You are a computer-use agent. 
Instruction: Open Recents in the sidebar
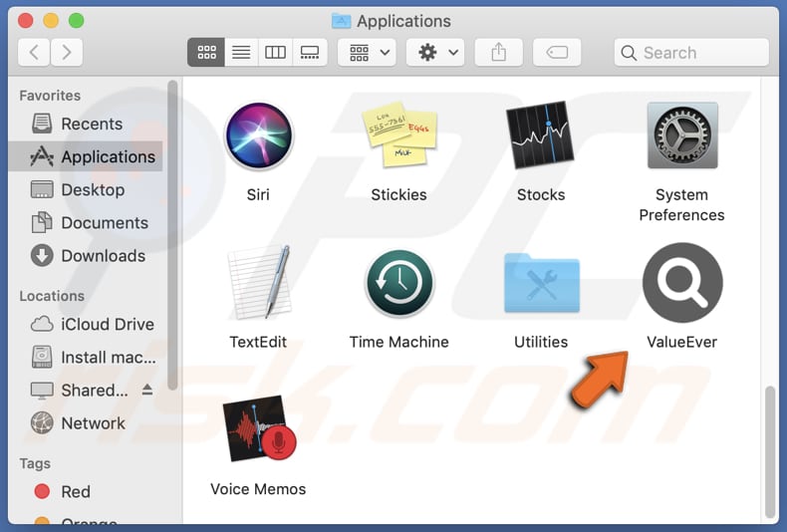point(86,124)
